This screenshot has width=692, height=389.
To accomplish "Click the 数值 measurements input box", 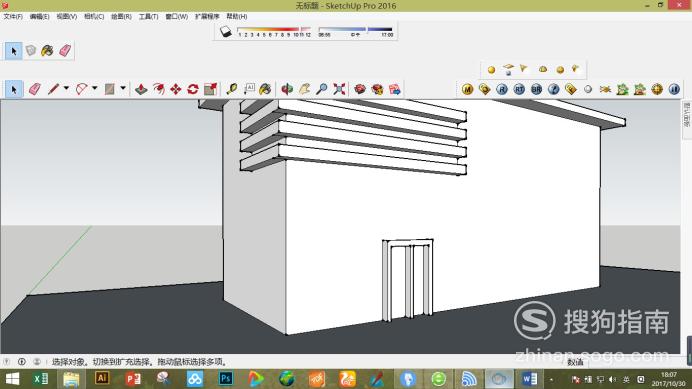I will 575,362.
